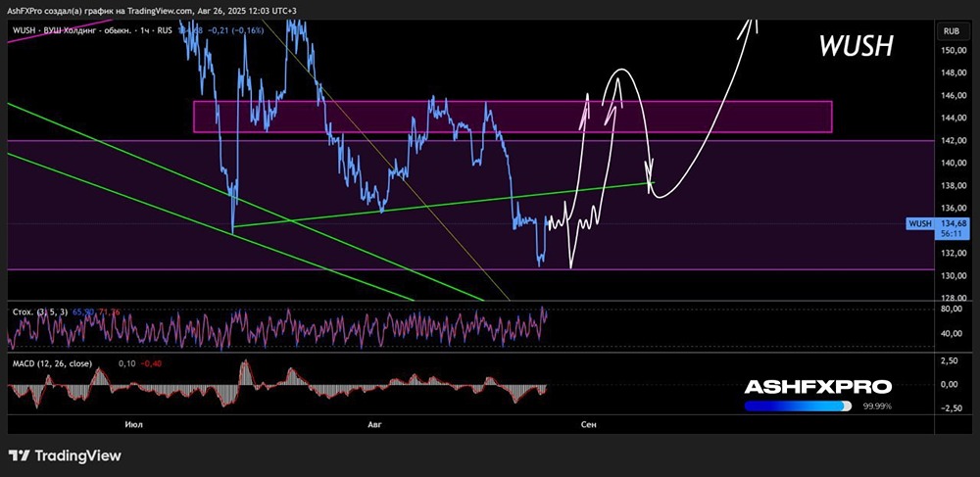The image size is (980, 477).
Task: Click the MACD value 0,10 in legend
Action: tap(126, 363)
